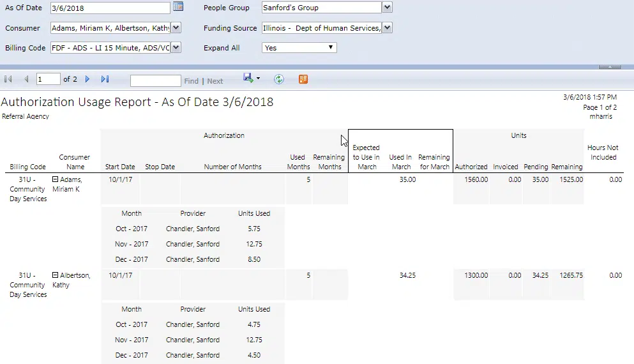Click Pending column header

click(x=536, y=167)
